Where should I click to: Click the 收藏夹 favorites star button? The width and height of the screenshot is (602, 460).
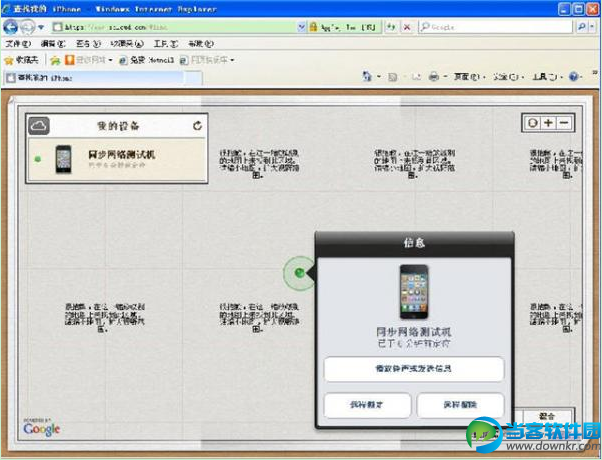coord(22,60)
